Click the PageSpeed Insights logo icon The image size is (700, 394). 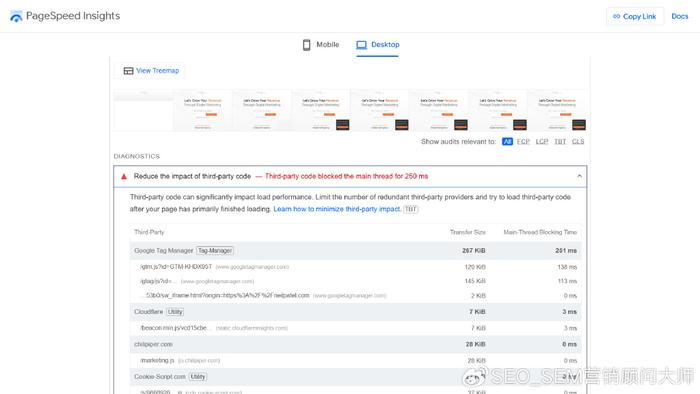pyautogui.click(x=16, y=17)
